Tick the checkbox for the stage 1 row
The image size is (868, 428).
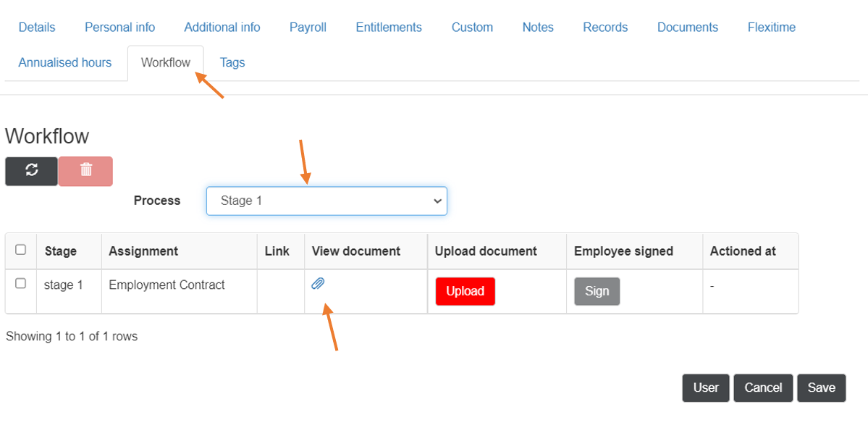tap(21, 283)
